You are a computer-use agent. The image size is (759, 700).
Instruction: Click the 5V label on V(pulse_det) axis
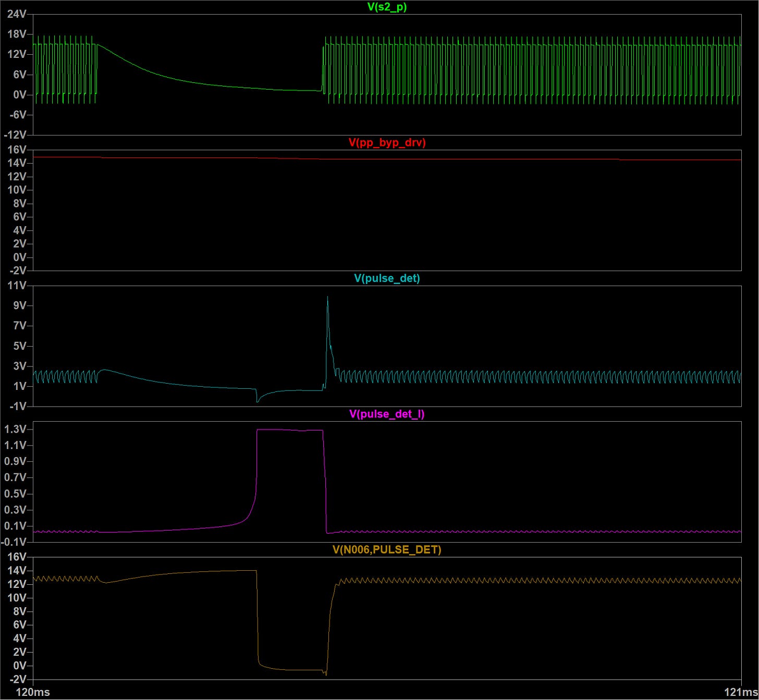[20, 346]
